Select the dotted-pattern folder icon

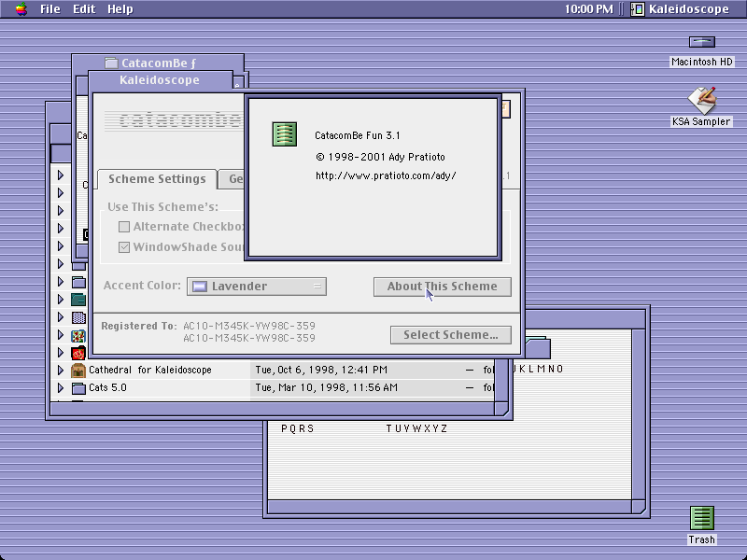pos(78,317)
